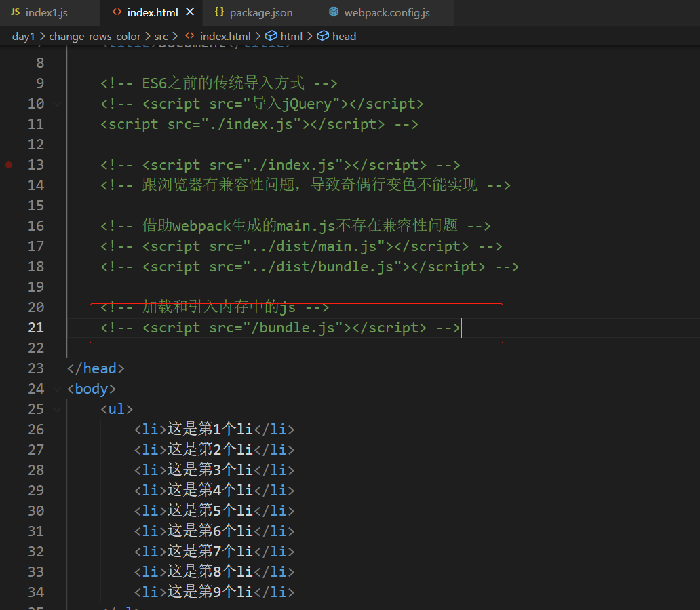The height and width of the screenshot is (610, 700).
Task: Click the 跟浏览器有兼容性问题 comment line
Action: tap(305, 185)
